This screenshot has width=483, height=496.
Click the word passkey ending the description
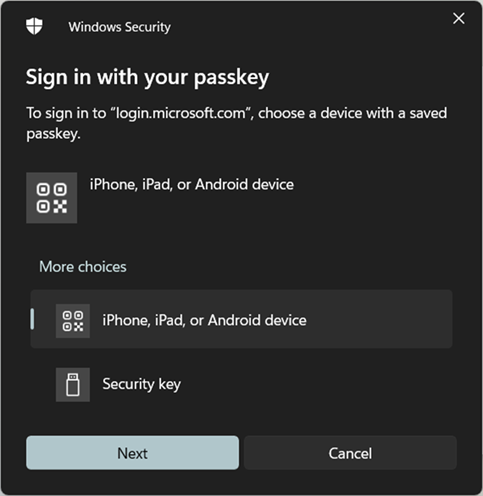coord(52,134)
